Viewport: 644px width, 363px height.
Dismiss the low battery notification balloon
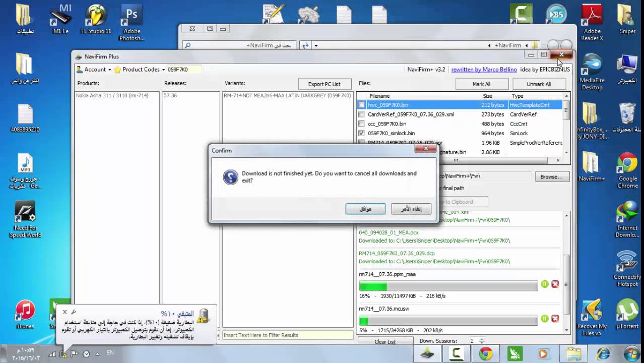(65, 312)
